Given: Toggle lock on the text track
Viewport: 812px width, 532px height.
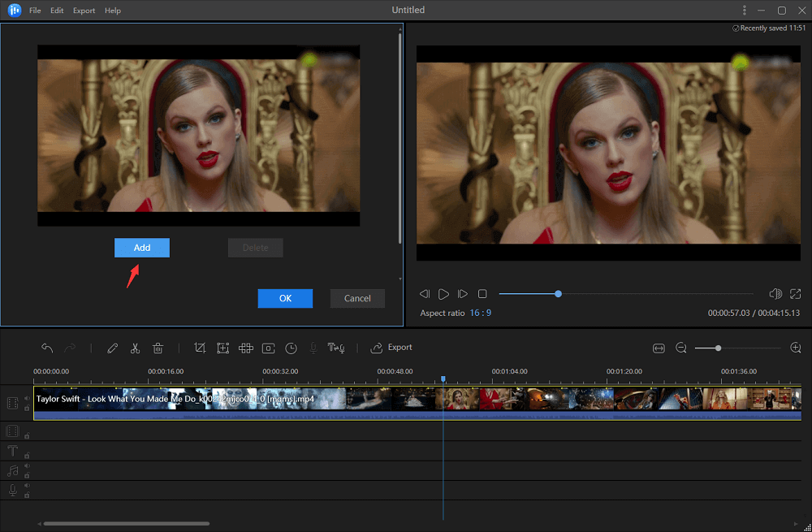Looking at the screenshot, I should 27,456.
